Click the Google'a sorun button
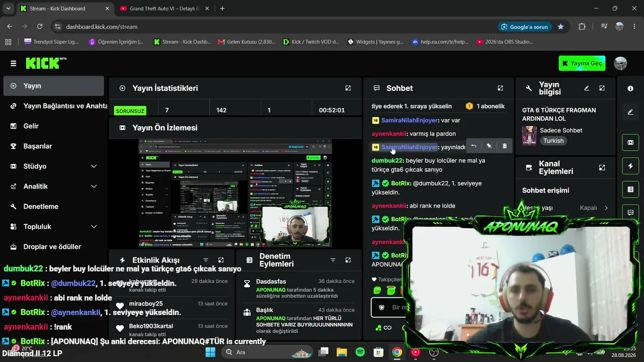This screenshot has height=362, width=644. [524, 27]
